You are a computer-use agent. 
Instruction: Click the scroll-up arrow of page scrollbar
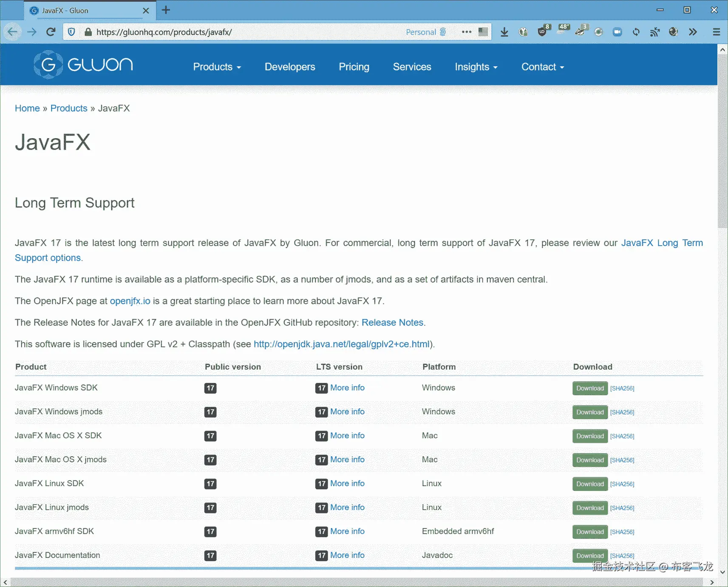point(722,50)
